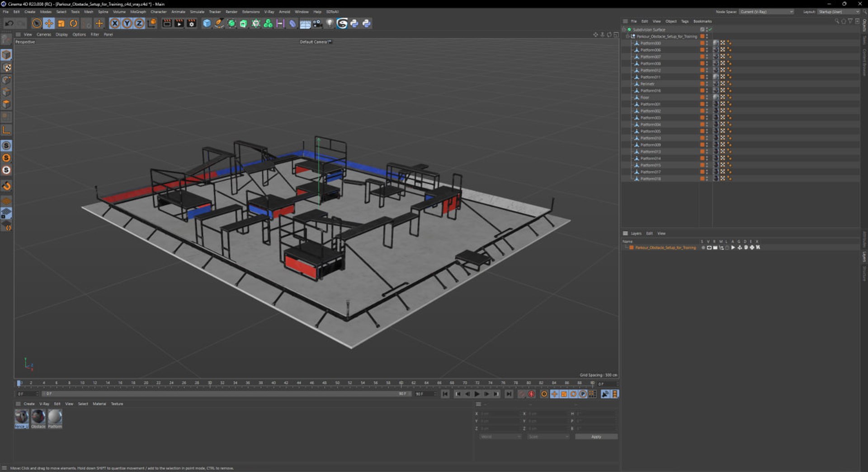Click the timeline ruler at frame 30
The image size is (868, 472).
click(210, 383)
